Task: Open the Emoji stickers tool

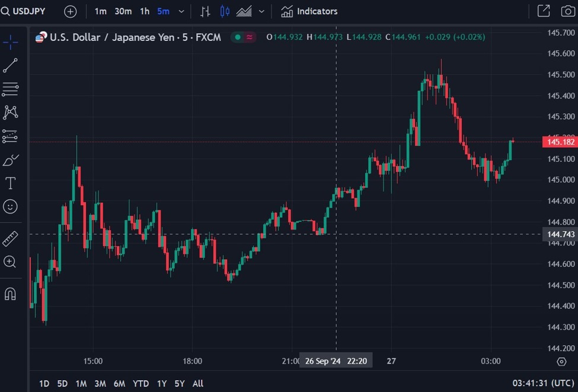Action: pos(10,206)
